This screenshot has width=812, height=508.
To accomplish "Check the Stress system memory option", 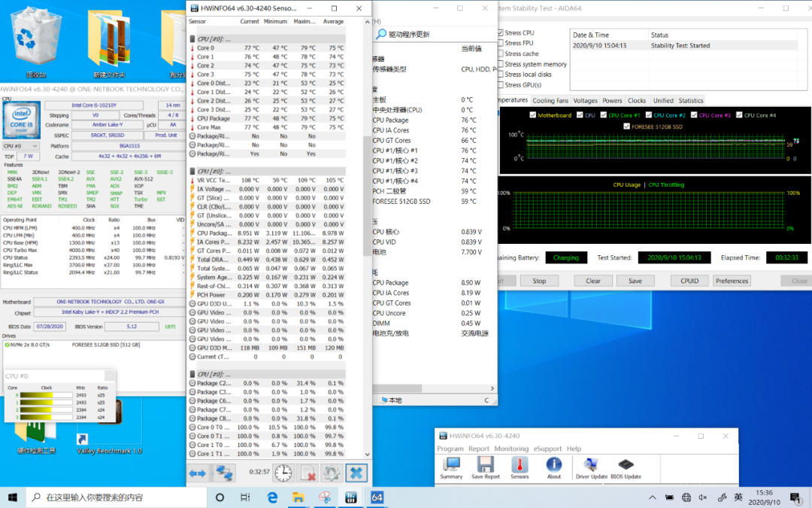I will (501, 65).
